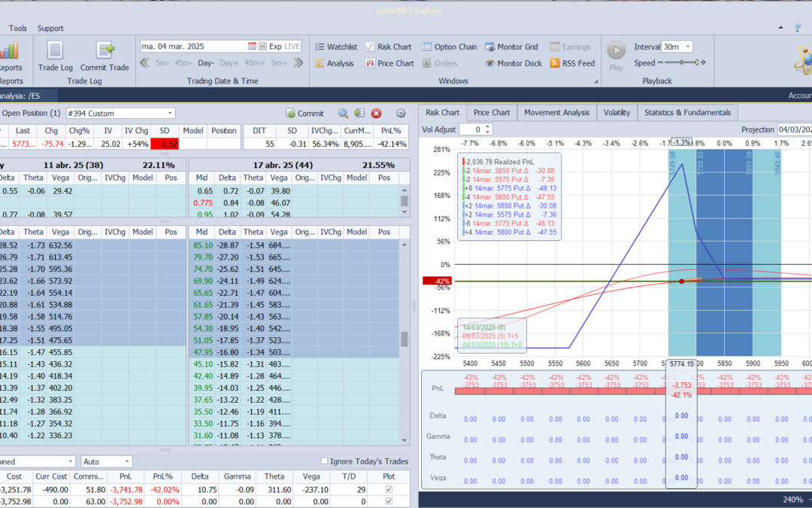812x508 pixels.
Task: Click the 5m+ step button
Action: tap(279, 62)
